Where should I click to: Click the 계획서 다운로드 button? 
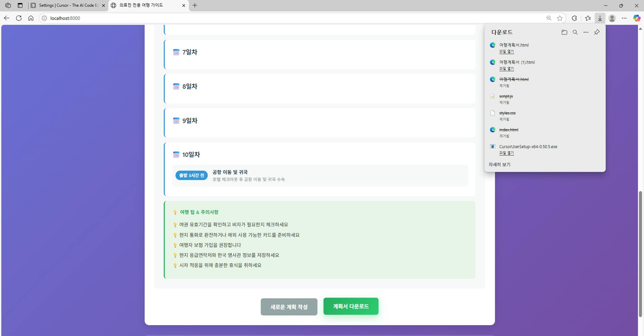click(351, 306)
